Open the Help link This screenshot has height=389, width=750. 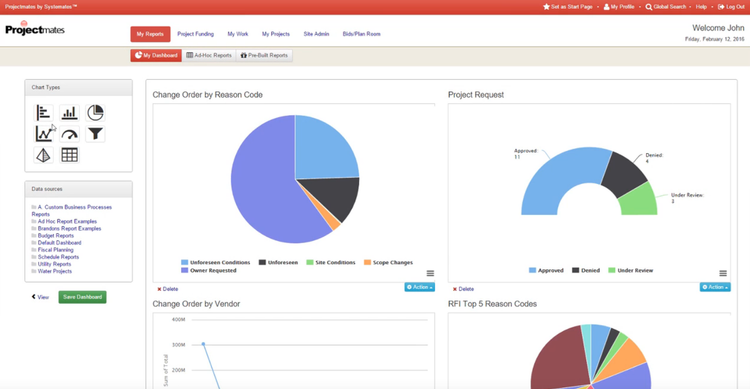(701, 7)
